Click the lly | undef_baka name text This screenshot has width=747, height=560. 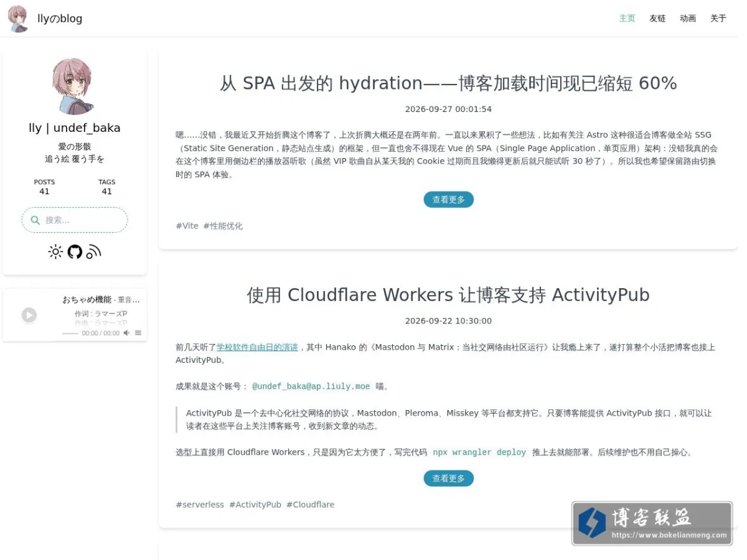click(x=75, y=128)
